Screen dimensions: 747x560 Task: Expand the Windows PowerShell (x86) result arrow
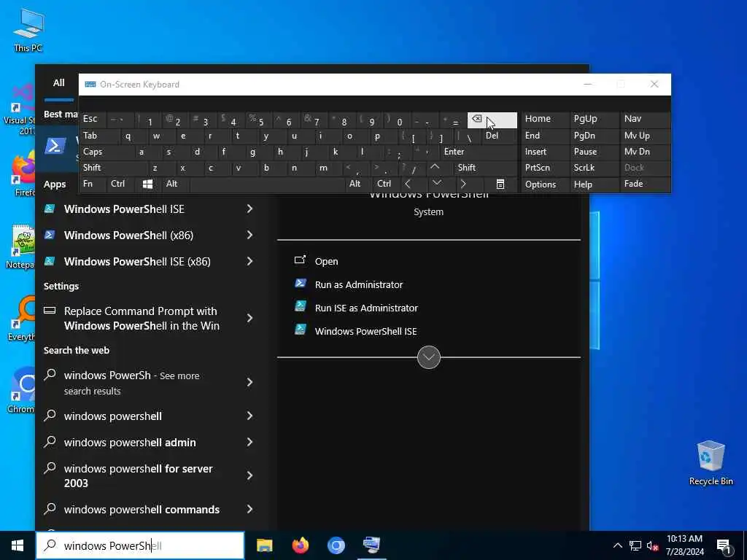click(x=249, y=235)
